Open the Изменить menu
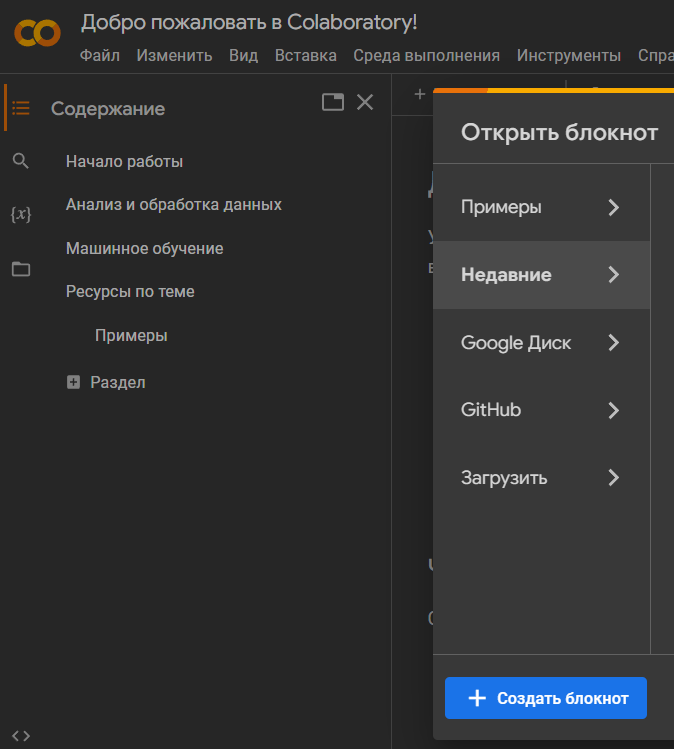 point(174,55)
